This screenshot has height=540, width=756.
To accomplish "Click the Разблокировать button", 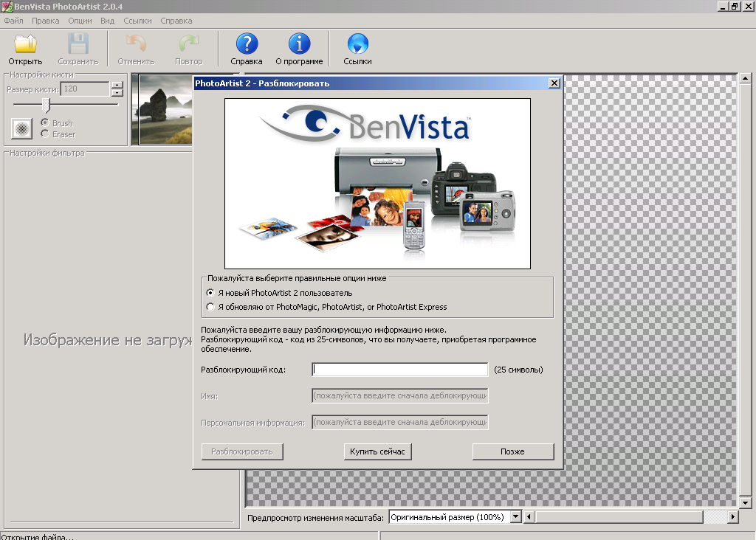I will [242, 451].
